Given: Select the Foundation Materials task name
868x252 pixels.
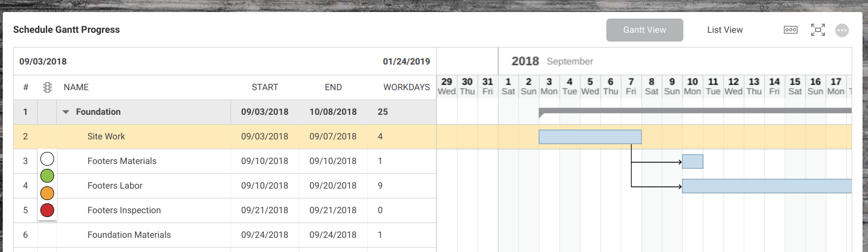Looking at the screenshot, I should tap(129, 235).
